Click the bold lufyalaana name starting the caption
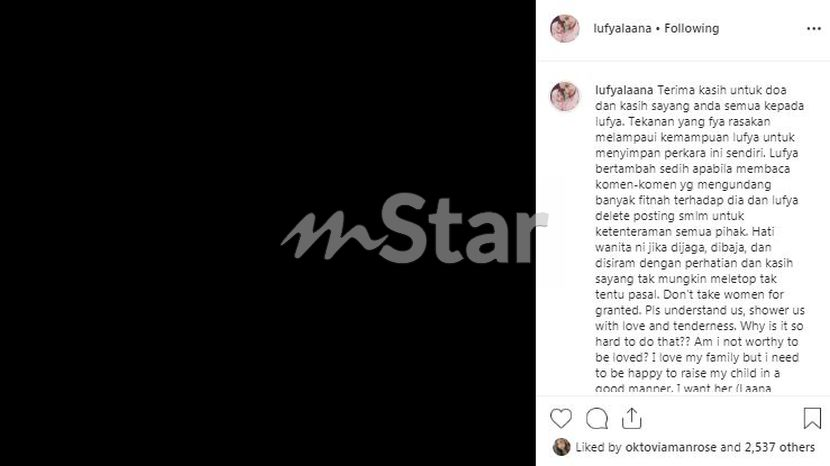This screenshot has width=830, height=466. point(624,90)
